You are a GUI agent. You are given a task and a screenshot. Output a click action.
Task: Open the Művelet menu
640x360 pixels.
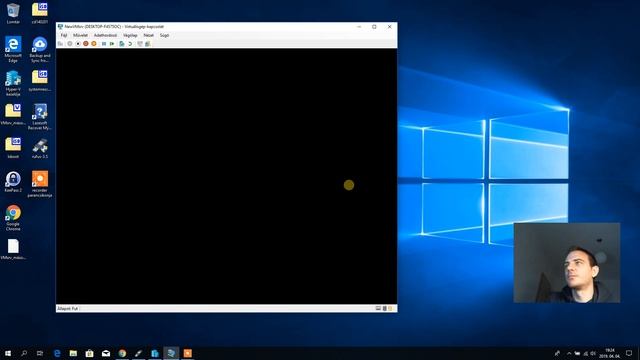(80, 36)
